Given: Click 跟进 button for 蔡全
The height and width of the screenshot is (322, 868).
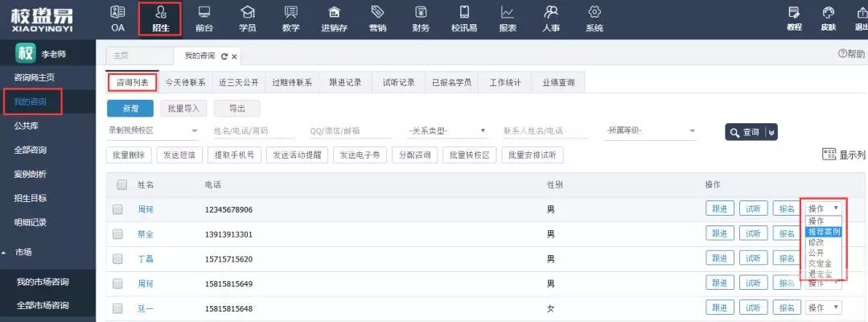Looking at the screenshot, I should click(720, 233).
